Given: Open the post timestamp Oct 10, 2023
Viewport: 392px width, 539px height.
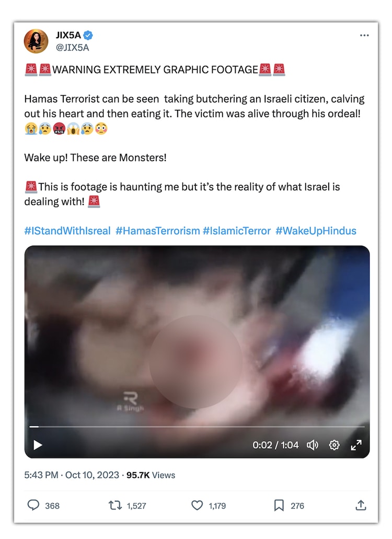Looking at the screenshot, I should click(x=92, y=475).
